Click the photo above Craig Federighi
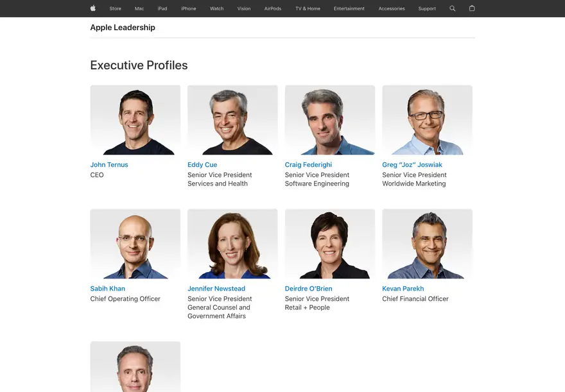565x392 pixels. (330, 120)
